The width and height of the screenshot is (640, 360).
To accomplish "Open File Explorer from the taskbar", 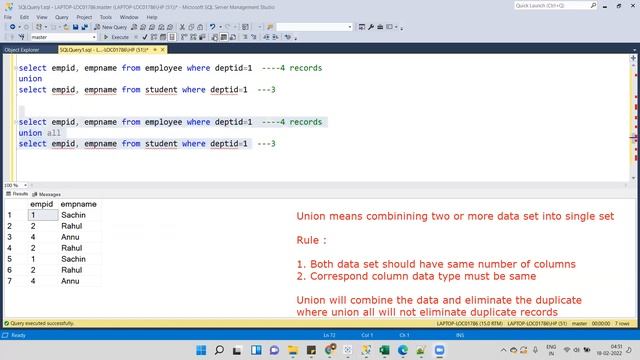I will pyautogui.click(x=293, y=350).
